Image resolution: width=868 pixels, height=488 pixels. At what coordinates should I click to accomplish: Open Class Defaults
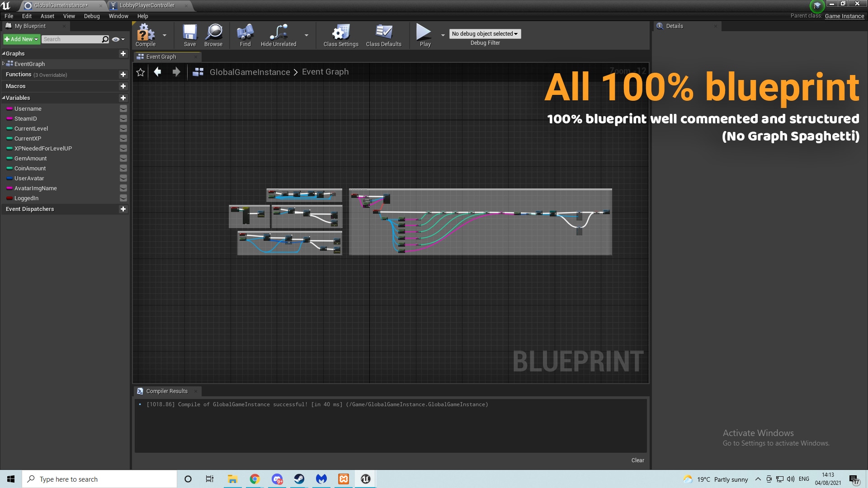[384, 35]
